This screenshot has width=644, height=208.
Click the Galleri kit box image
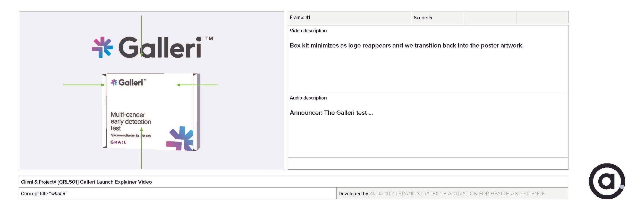point(151,112)
